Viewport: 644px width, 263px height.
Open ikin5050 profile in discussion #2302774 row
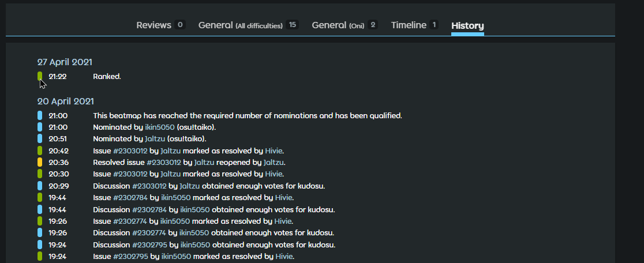194,232
